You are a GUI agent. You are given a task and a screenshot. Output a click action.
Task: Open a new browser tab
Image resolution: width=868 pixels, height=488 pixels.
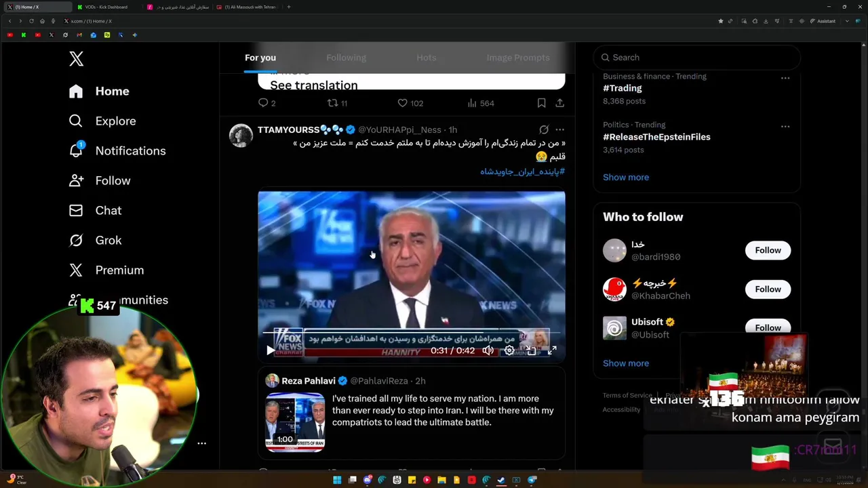(289, 7)
